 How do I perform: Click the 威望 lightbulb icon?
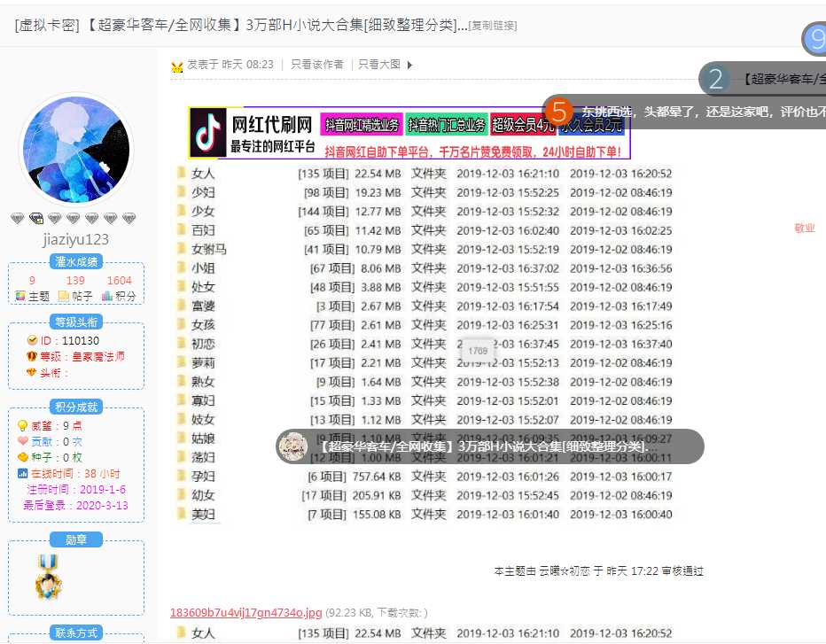pos(22,425)
